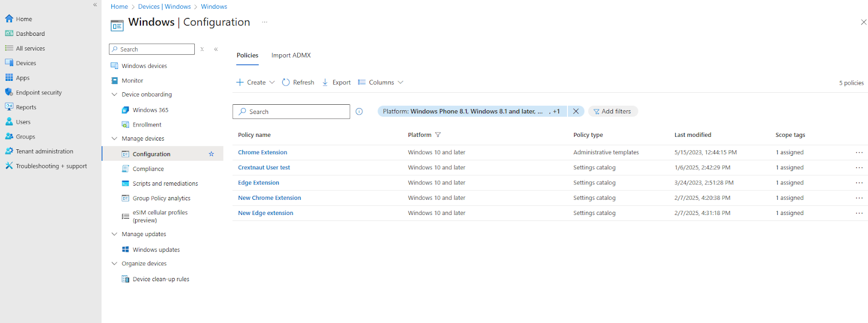Open the New Edge extension policy

coord(266,213)
